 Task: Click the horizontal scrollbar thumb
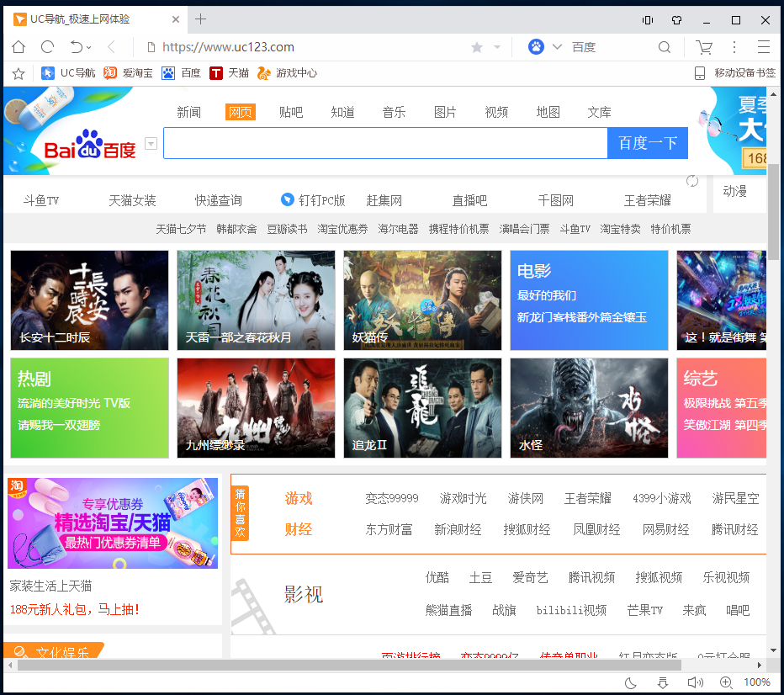349,665
